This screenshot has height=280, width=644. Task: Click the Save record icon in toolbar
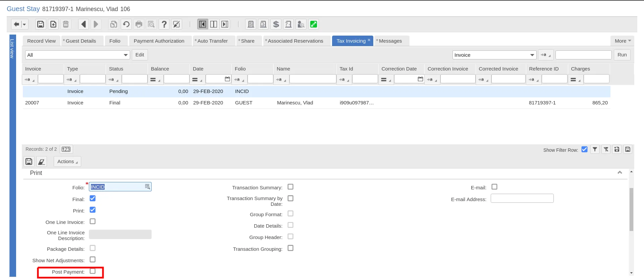pos(41,24)
